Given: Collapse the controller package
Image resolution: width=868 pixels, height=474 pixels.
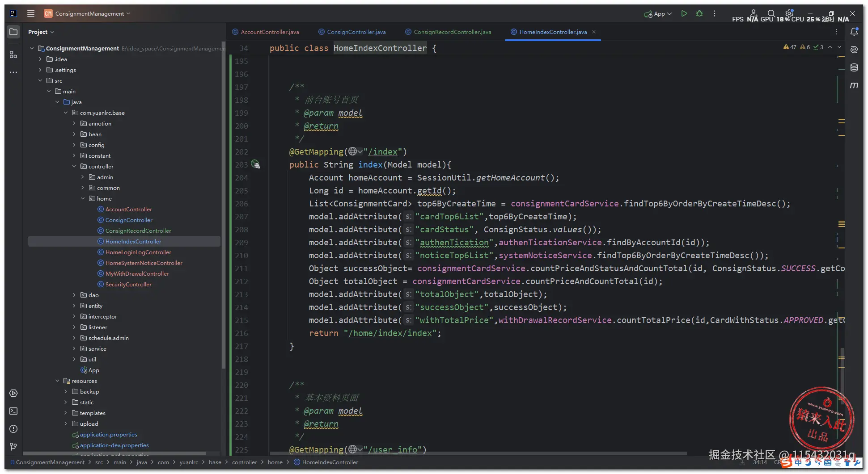Looking at the screenshot, I should point(74,166).
